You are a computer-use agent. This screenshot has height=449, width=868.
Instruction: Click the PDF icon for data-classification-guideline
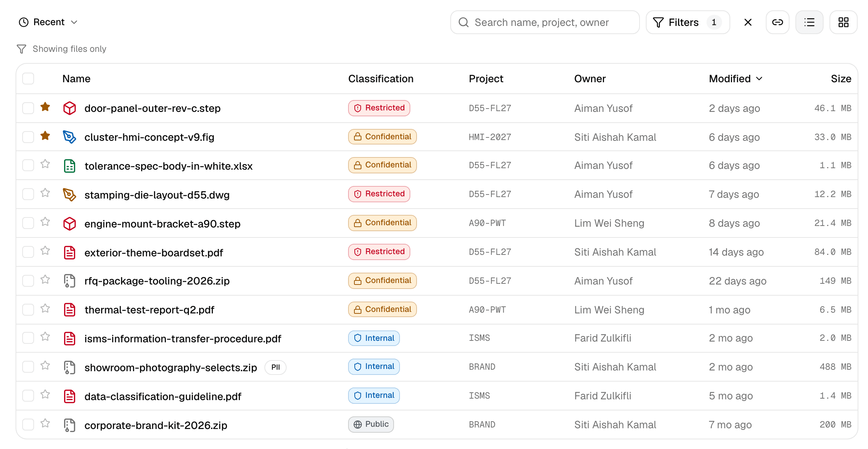(x=70, y=396)
